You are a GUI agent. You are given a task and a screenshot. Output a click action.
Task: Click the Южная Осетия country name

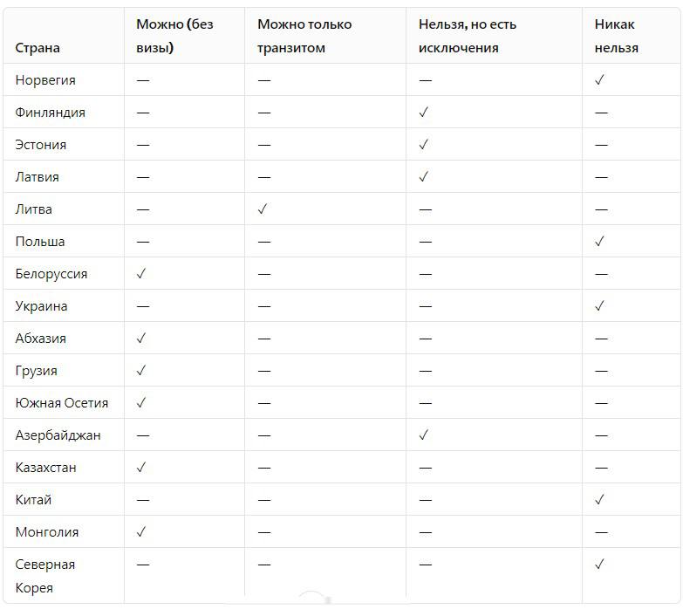click(62, 403)
